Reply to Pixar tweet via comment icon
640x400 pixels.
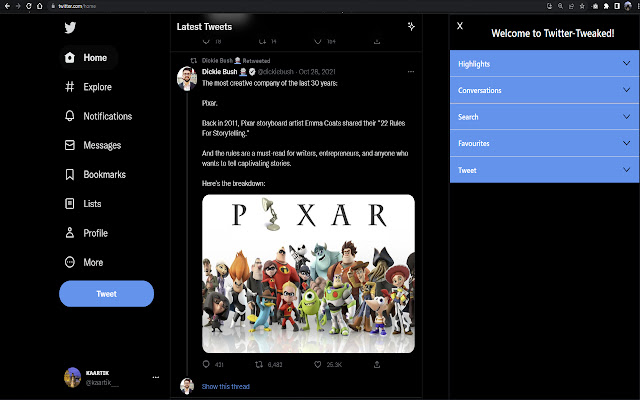[206, 364]
